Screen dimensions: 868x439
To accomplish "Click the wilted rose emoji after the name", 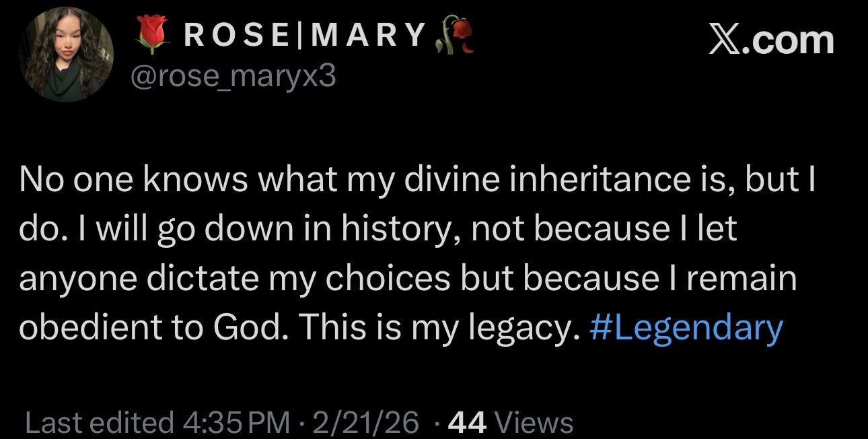I will [x=456, y=36].
